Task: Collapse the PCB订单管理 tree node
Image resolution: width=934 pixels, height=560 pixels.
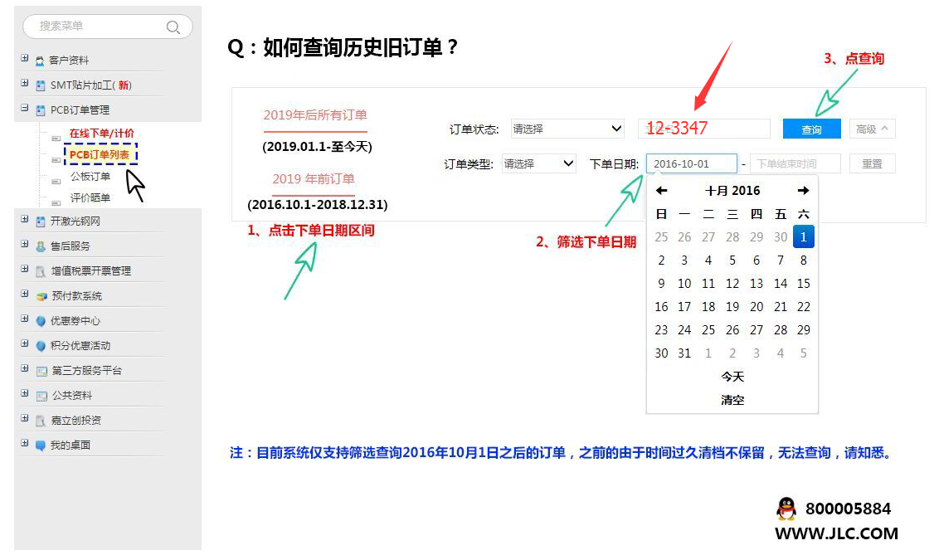Action: [25, 109]
